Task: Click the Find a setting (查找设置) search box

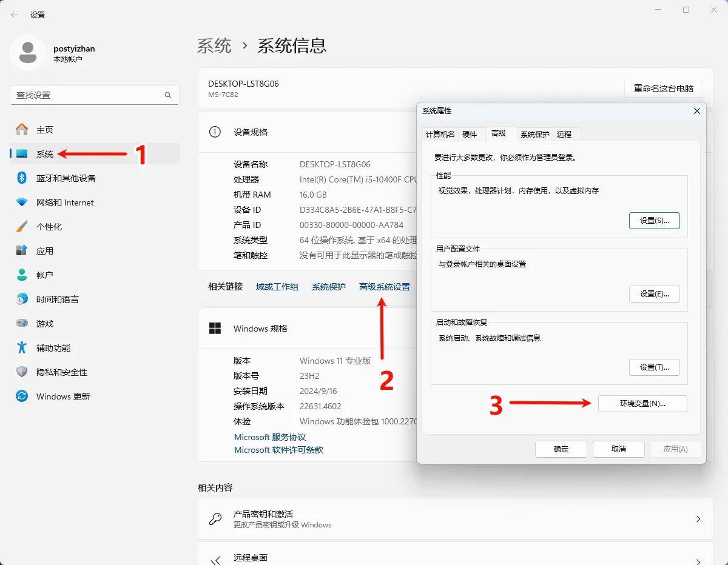Action: tap(88, 95)
